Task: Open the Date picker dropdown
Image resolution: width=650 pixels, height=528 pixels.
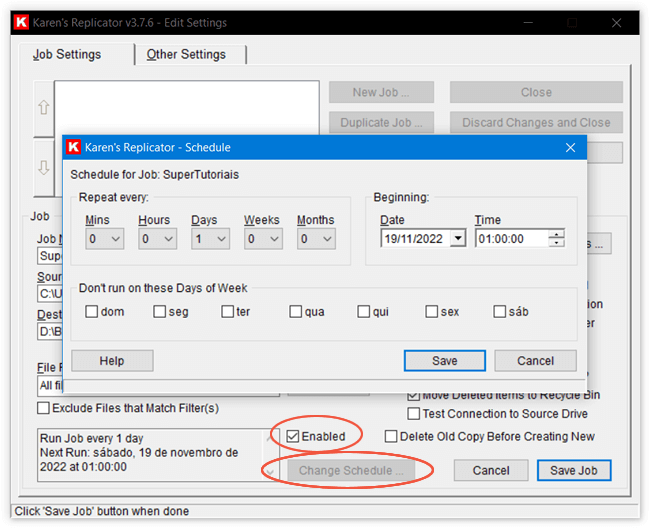Action: 458,239
